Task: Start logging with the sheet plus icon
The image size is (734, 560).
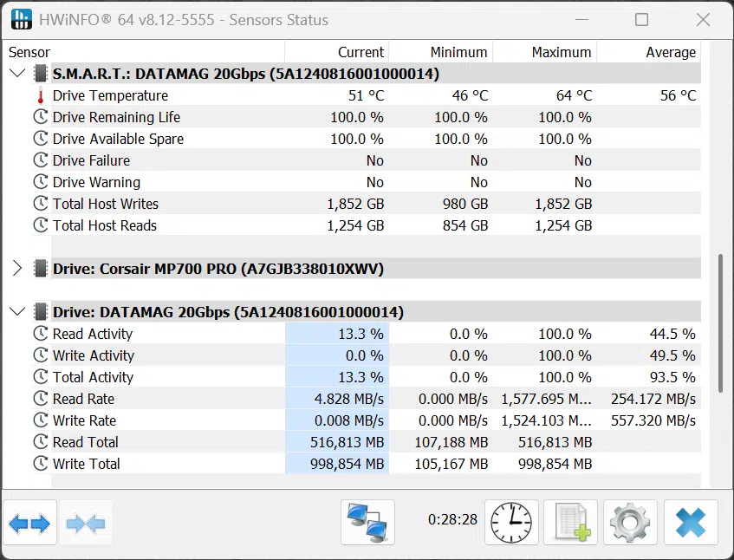Action: (570, 523)
